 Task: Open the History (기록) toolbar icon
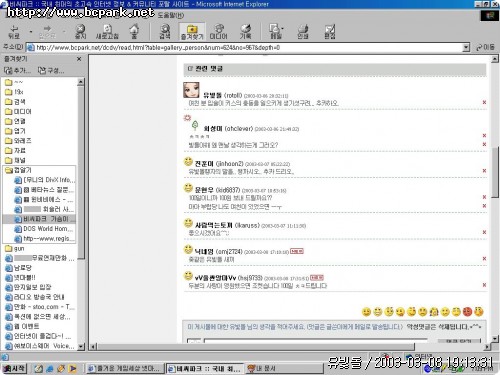[x=245, y=32]
